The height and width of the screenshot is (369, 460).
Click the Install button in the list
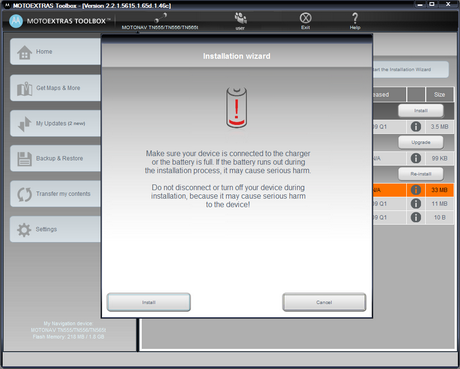point(421,111)
